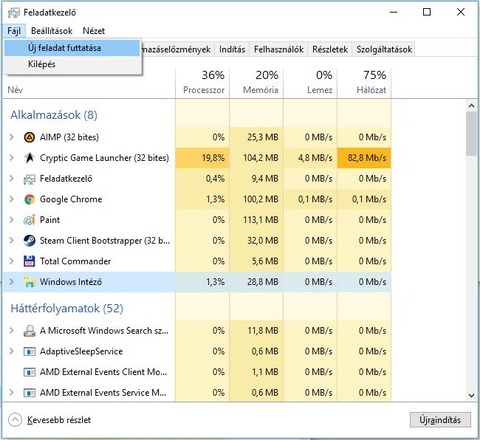Click the 82,8 Mb/s network value
The width and height of the screenshot is (480, 440).
(367, 158)
